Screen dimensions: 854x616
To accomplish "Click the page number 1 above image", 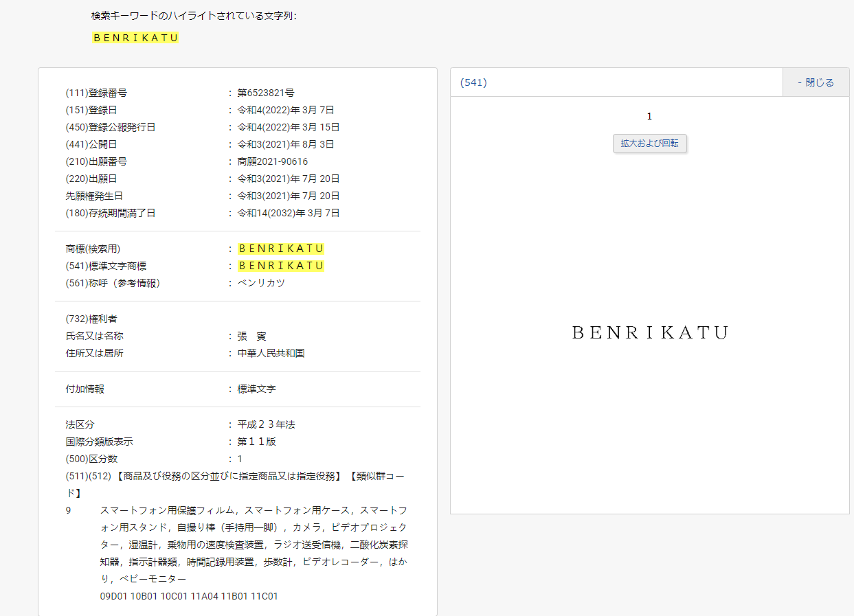I will tap(649, 117).
